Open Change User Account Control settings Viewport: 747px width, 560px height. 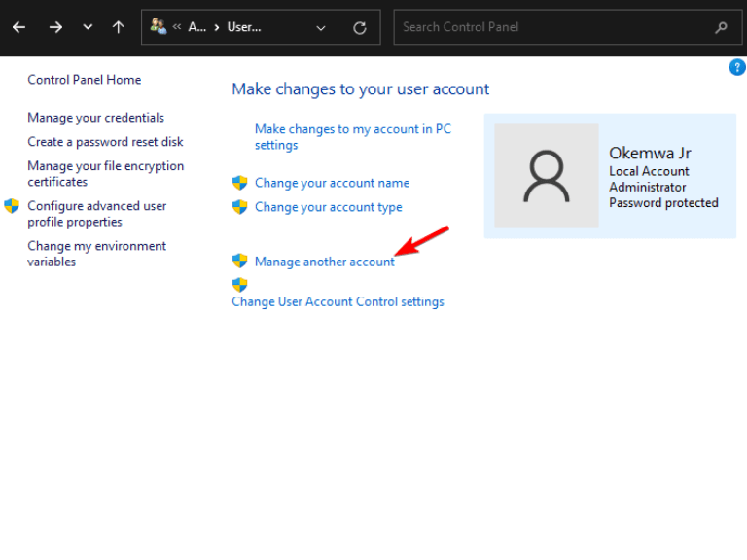click(x=338, y=302)
